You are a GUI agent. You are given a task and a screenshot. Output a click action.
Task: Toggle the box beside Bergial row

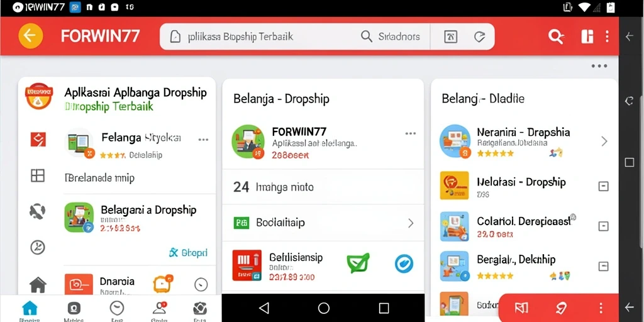coord(603,266)
